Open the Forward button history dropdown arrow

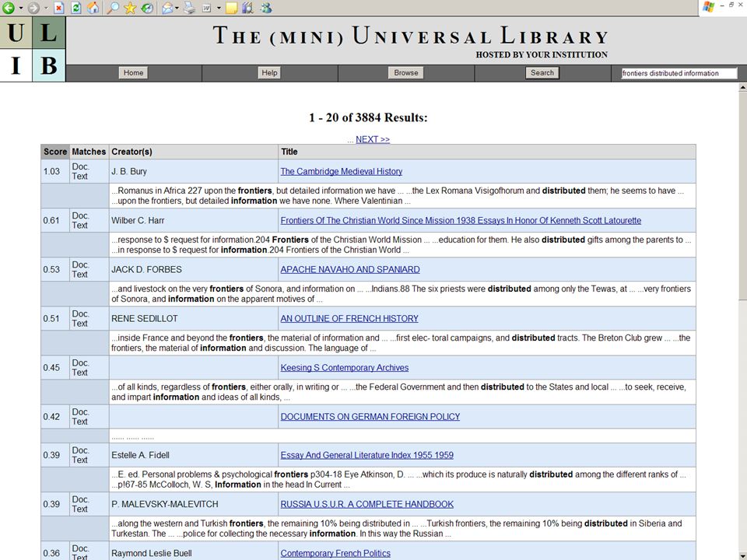46,8
